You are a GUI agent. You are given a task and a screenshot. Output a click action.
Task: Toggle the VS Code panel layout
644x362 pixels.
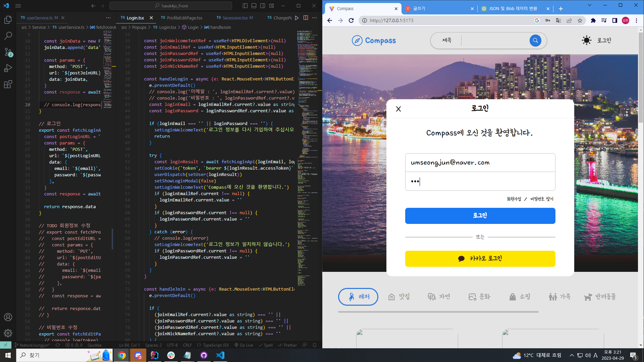tap(254, 6)
